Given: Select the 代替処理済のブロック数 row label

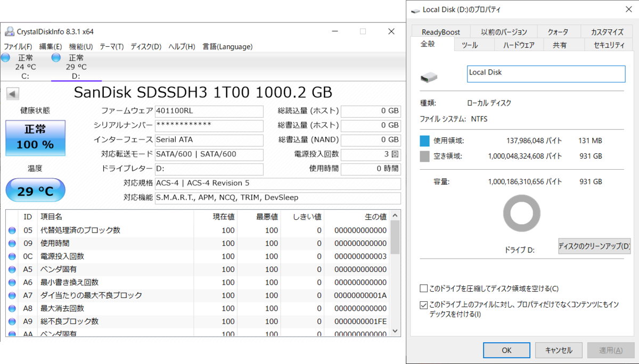Looking at the screenshot, I should (80, 230).
